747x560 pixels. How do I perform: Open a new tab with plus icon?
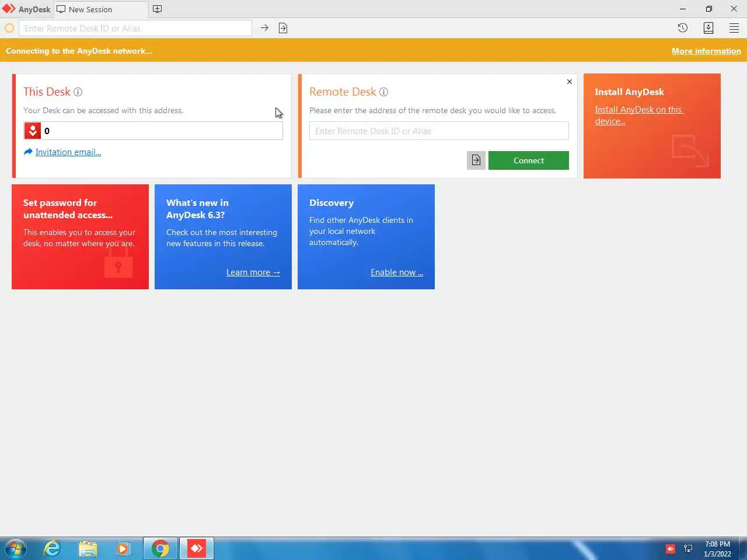[157, 9]
